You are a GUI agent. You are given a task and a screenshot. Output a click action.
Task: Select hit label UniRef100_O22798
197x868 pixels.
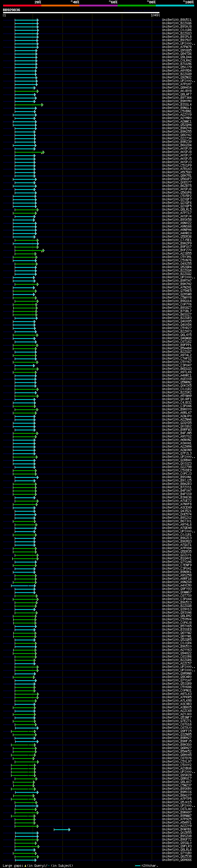coord(177,467)
